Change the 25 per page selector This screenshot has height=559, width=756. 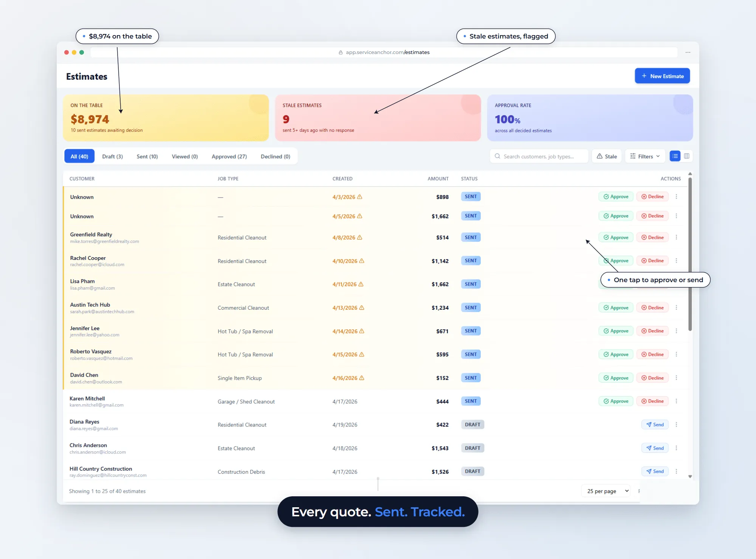606,491
